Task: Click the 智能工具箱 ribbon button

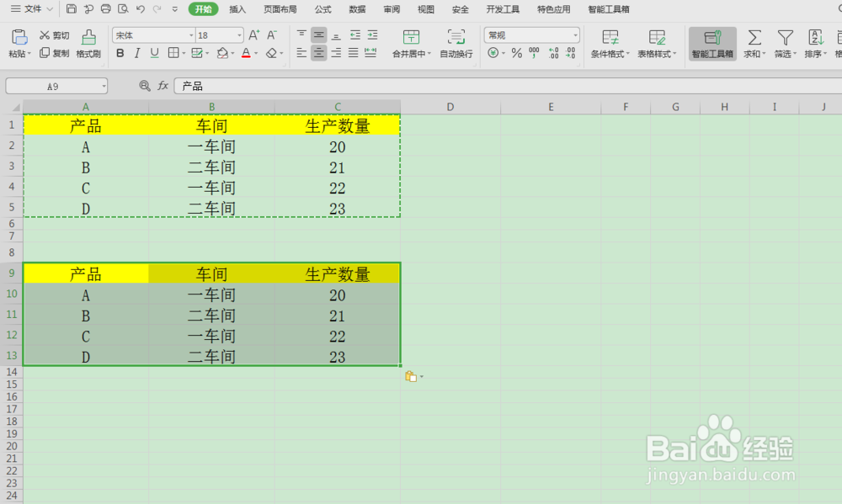Action: tap(712, 44)
